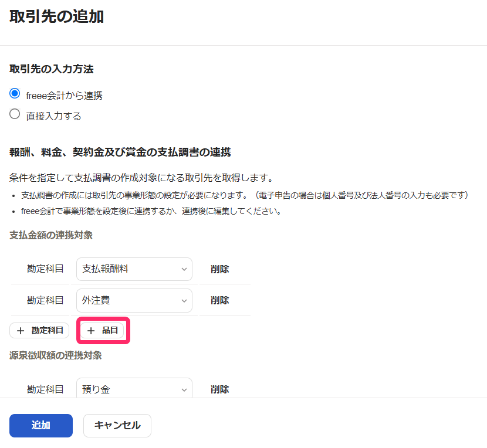The width and height of the screenshot is (487, 448).
Task: Click the 取引先の追加 page title
Action: pyautogui.click(x=56, y=16)
